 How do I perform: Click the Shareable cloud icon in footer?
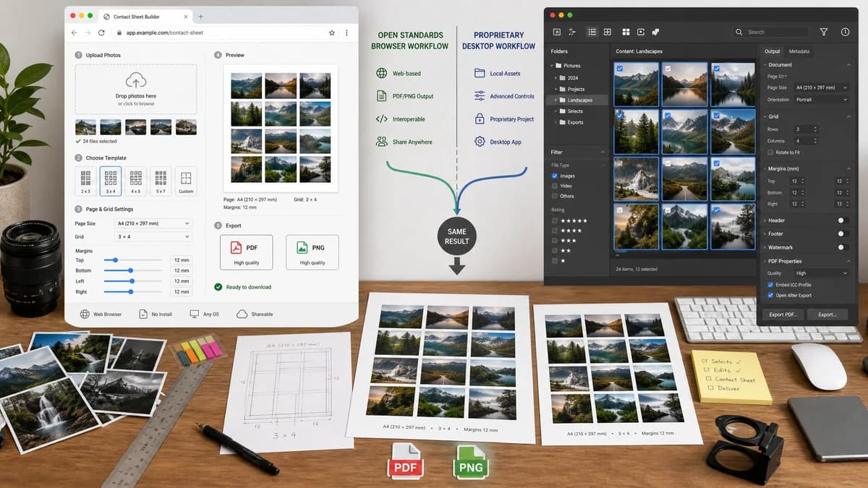tap(243, 314)
